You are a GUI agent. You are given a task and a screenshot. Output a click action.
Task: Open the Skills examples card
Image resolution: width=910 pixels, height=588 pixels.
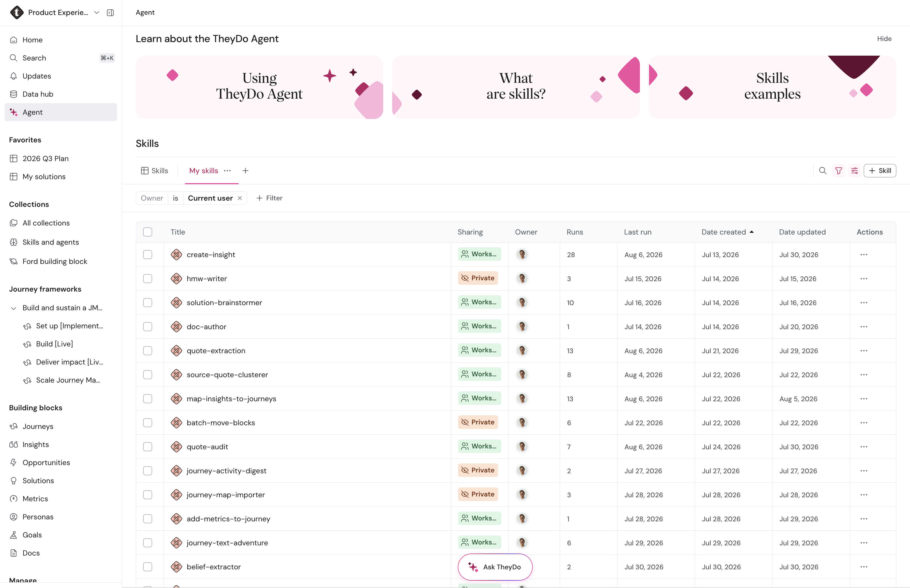(773, 87)
